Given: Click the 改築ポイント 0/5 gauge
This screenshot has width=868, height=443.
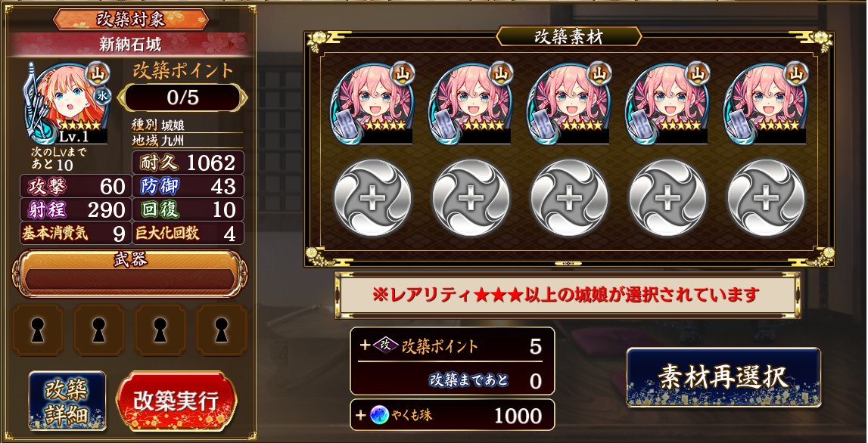Looking at the screenshot, I should [182, 98].
